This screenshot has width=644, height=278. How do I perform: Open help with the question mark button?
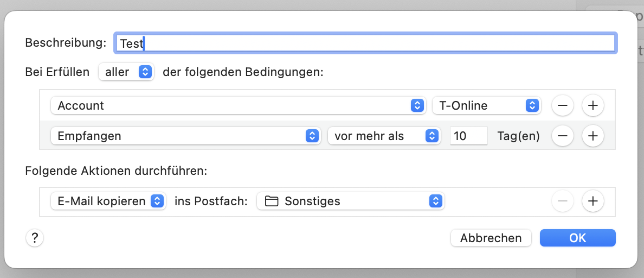(34, 238)
